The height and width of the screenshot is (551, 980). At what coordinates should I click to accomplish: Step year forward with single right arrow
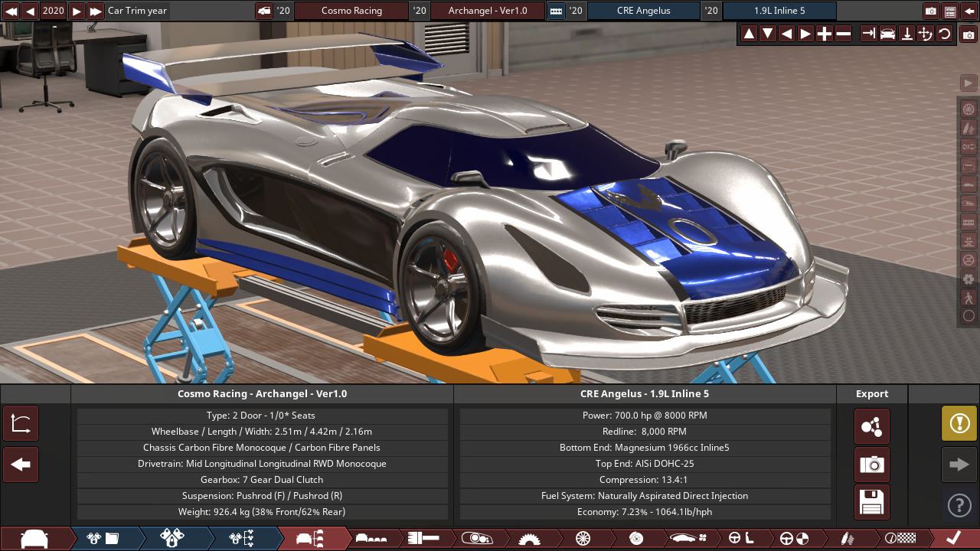point(77,11)
